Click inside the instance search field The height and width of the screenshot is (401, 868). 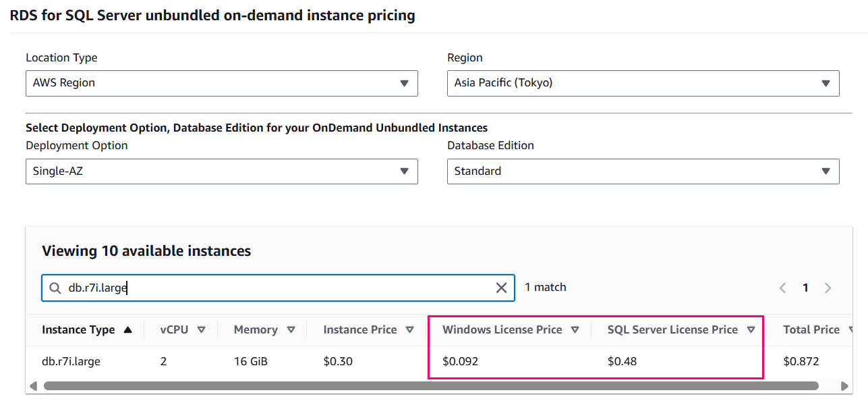tap(270, 288)
